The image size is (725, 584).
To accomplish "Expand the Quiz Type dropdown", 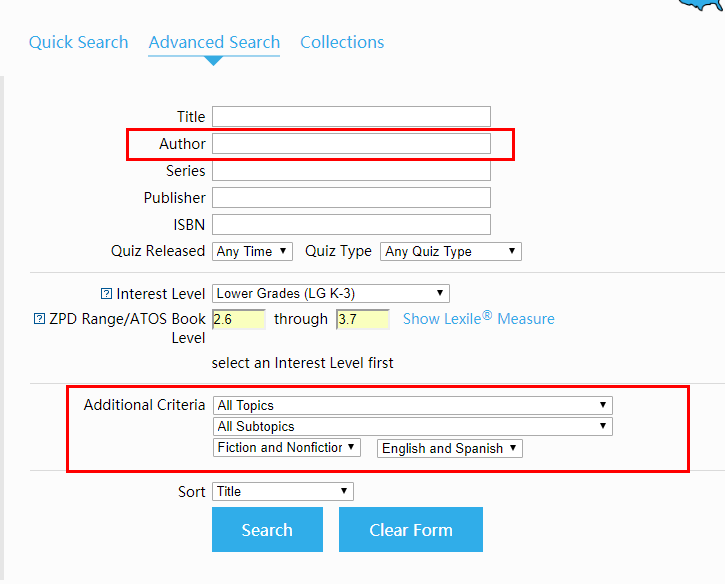I will 451,252.
